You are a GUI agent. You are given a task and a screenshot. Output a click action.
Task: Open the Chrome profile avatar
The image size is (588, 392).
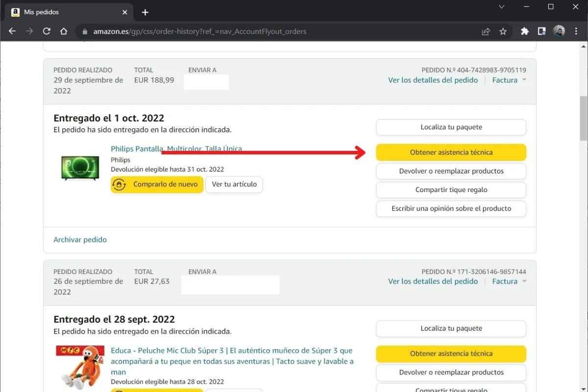[x=559, y=31]
